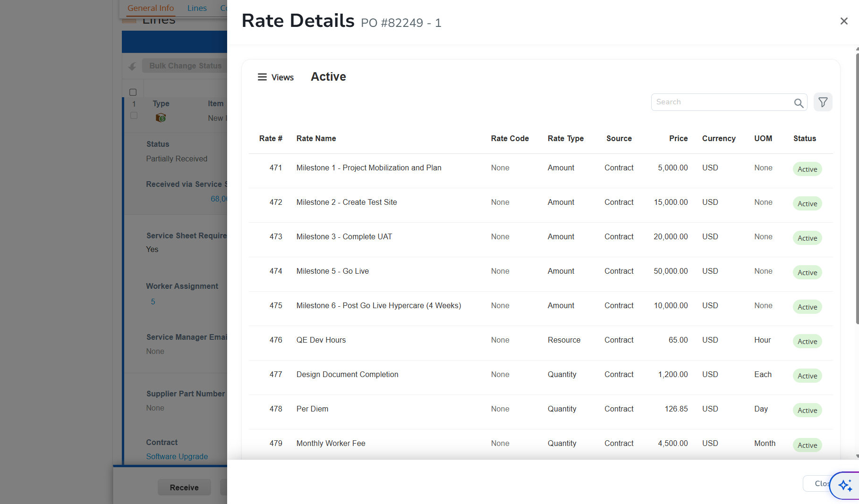Screen dimensions: 859x504
Task: Sort by Rate Type column header
Action: (x=566, y=138)
